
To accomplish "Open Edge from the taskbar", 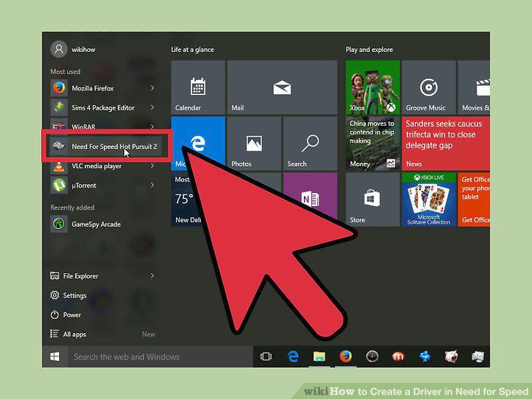I will coord(293,357).
